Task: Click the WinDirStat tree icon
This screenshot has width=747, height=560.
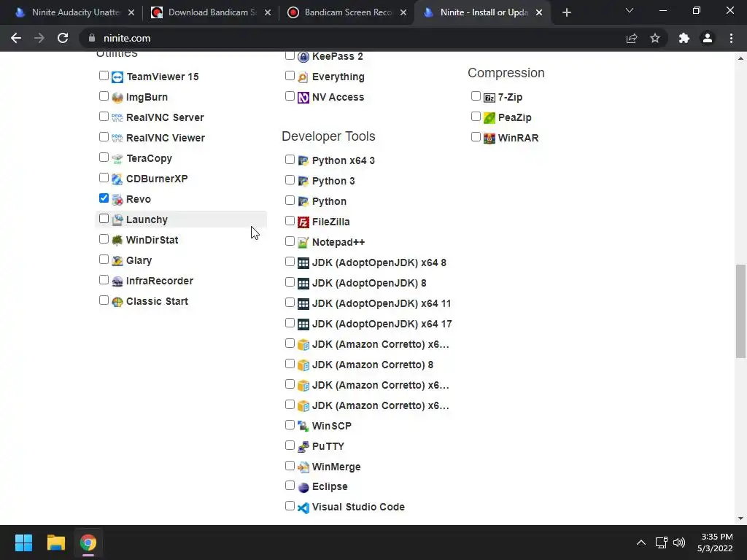Action: tap(117, 240)
